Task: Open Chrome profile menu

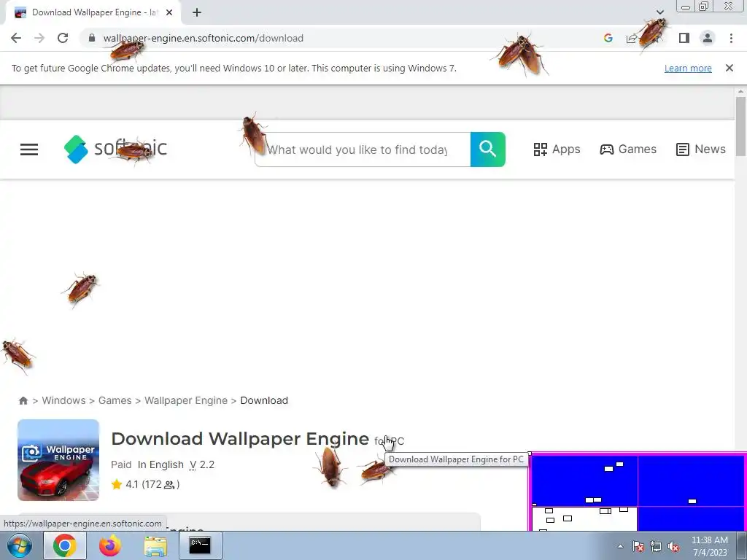Action: 708,38
